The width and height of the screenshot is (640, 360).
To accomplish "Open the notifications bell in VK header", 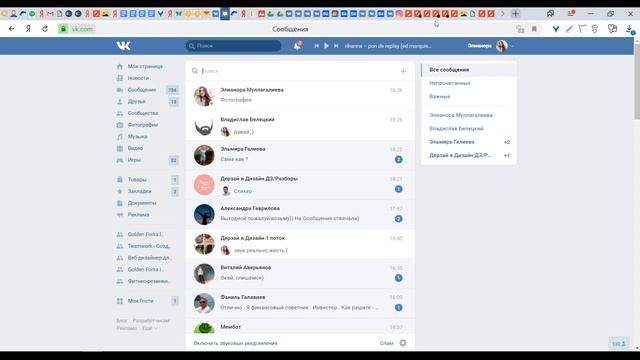I will pyautogui.click(x=298, y=46).
